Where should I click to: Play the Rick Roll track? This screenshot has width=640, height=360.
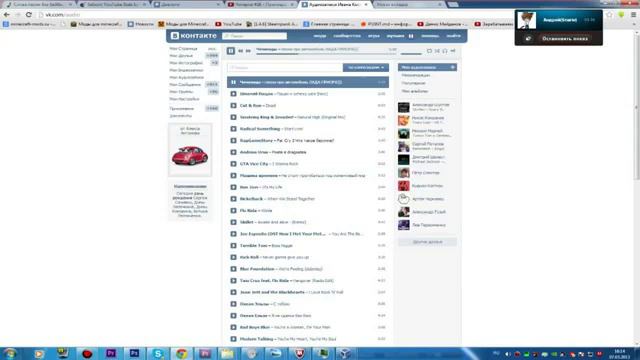coord(233,257)
